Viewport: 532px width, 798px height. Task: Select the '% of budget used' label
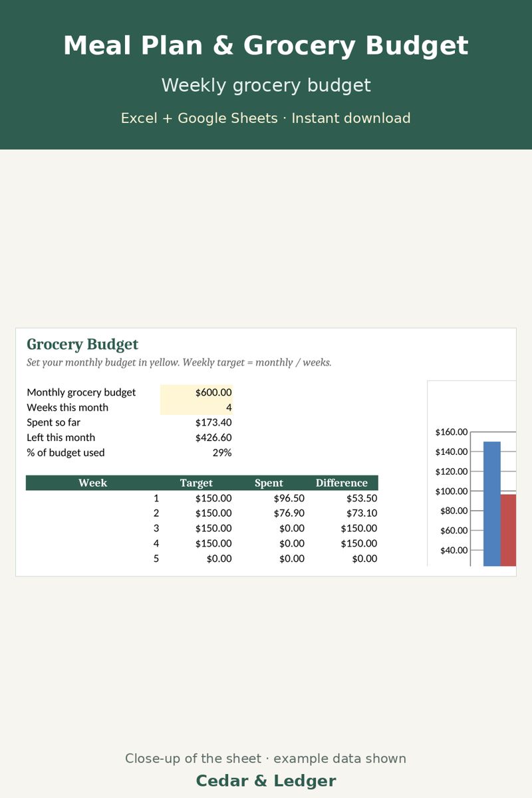pos(66,453)
